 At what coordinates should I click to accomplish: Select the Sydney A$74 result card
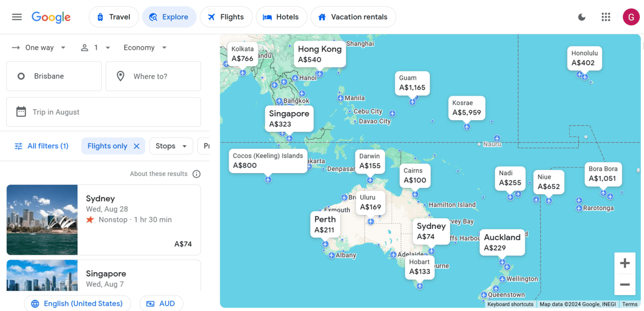pos(104,220)
